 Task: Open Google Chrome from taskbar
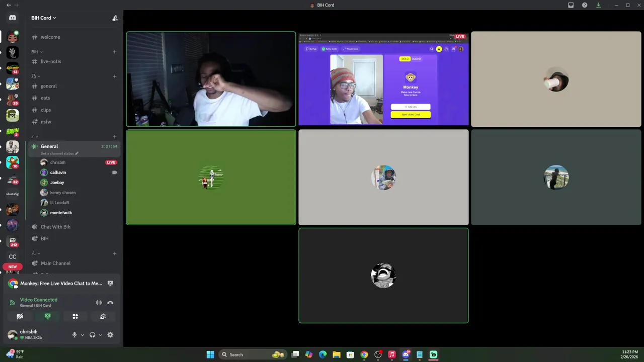click(364, 354)
